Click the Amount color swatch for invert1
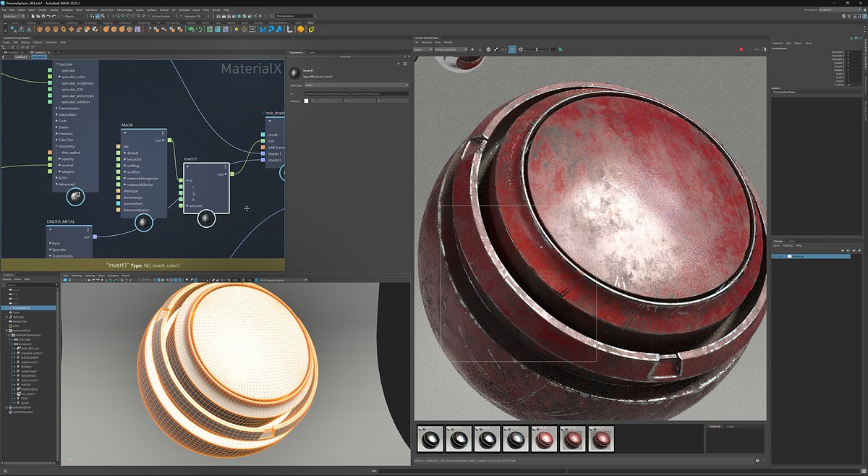Viewport: 868px width, 476px height. (x=306, y=101)
